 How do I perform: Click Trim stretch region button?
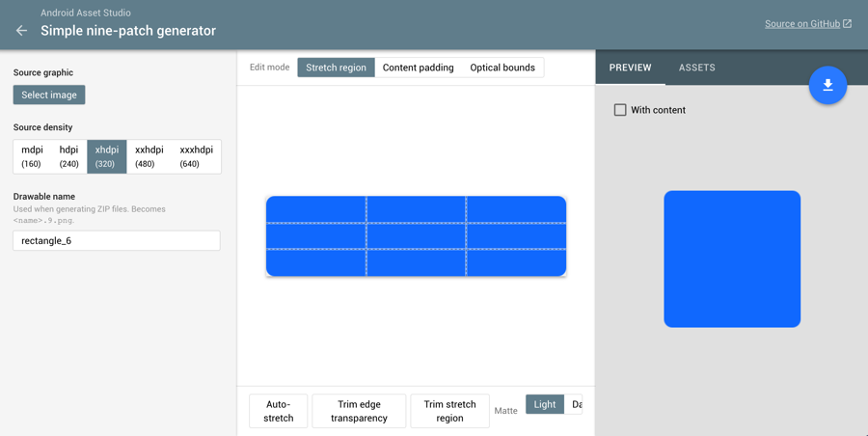point(449,411)
